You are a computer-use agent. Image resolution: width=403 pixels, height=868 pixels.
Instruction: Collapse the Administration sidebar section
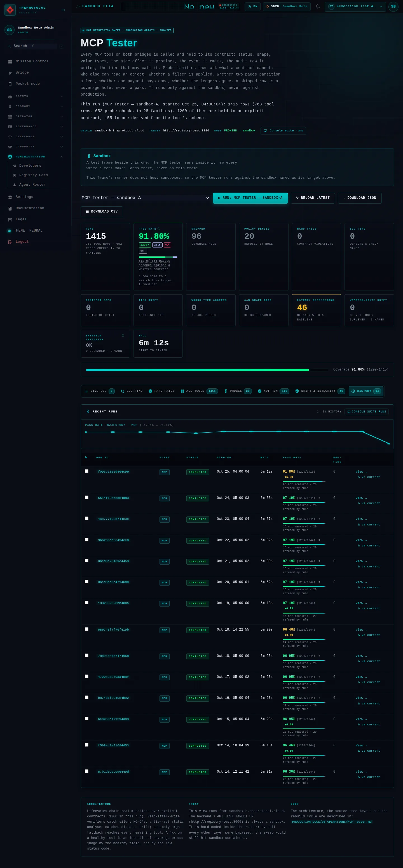point(36,157)
